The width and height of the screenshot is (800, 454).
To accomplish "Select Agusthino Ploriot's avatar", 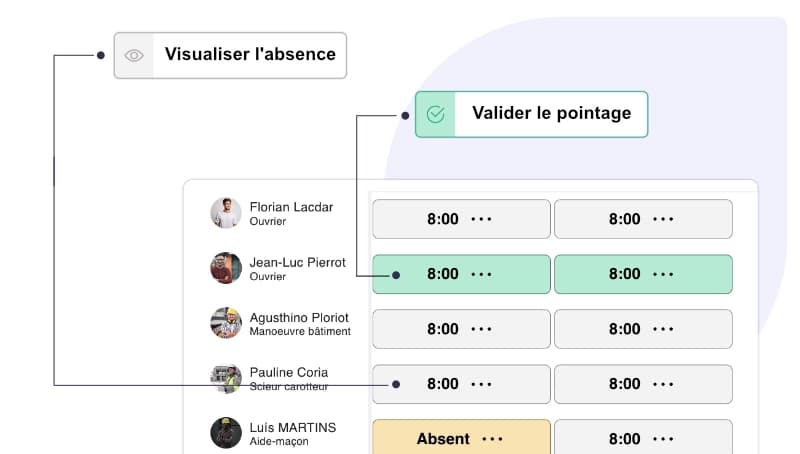I will 226,323.
